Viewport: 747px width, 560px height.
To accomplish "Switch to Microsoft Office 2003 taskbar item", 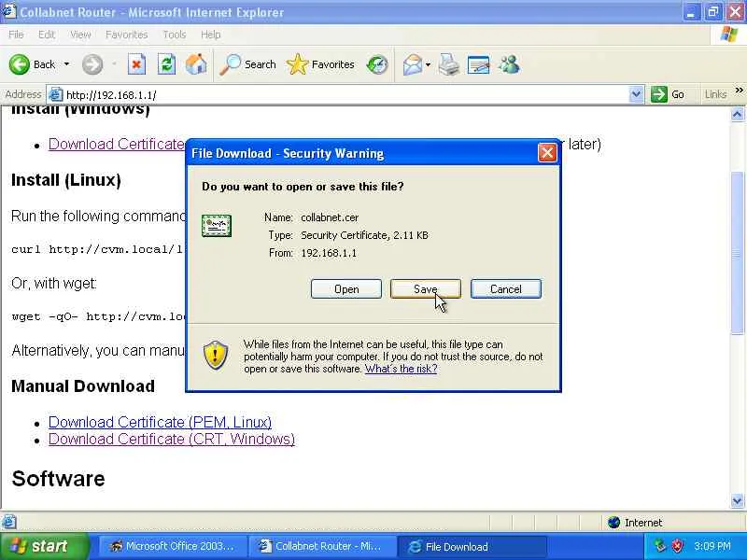I will tap(173, 546).
